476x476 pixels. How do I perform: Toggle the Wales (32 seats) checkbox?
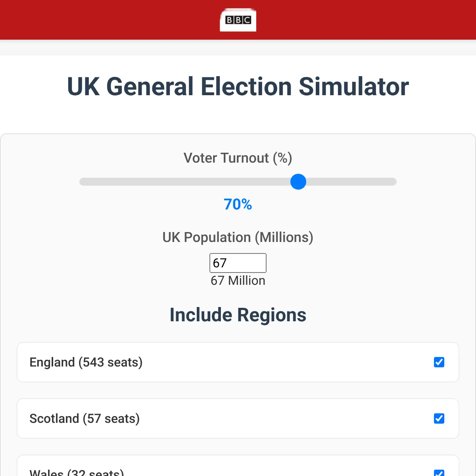coord(439,473)
